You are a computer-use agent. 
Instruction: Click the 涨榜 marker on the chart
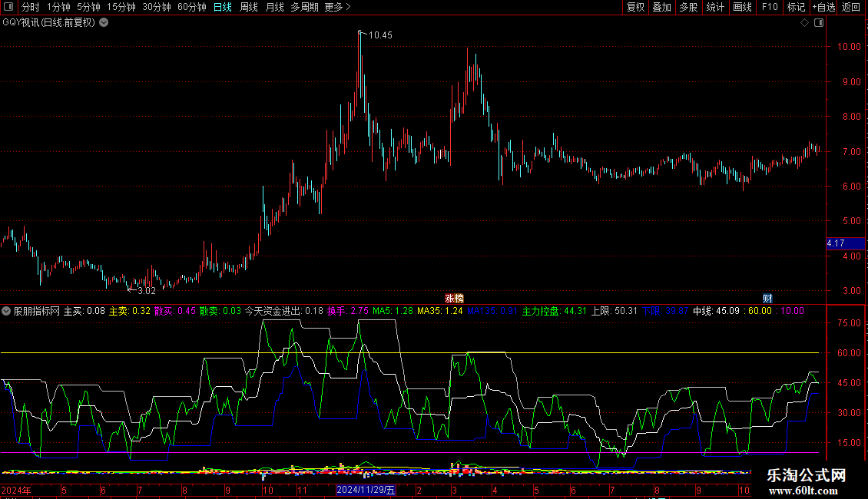(455, 299)
